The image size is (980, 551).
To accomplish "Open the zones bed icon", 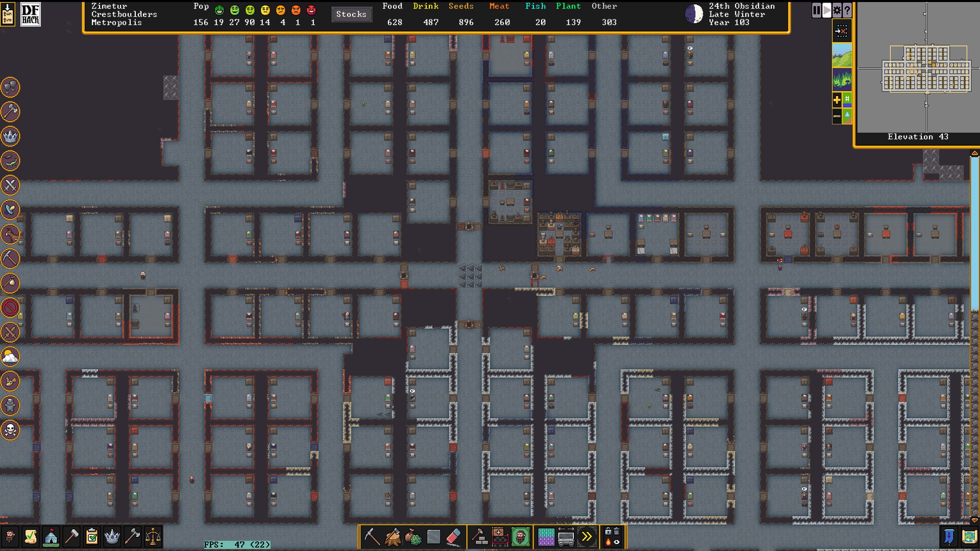I will click(x=500, y=537).
